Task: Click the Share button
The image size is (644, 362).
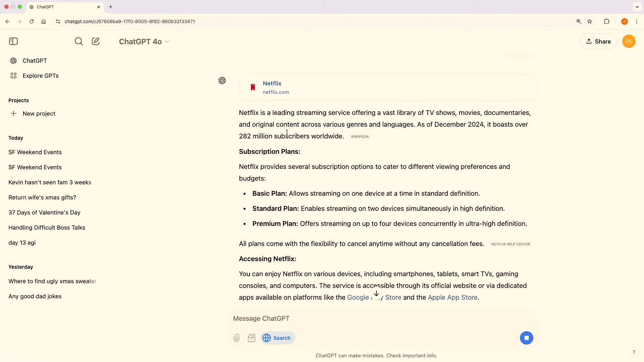Action: coord(598,41)
